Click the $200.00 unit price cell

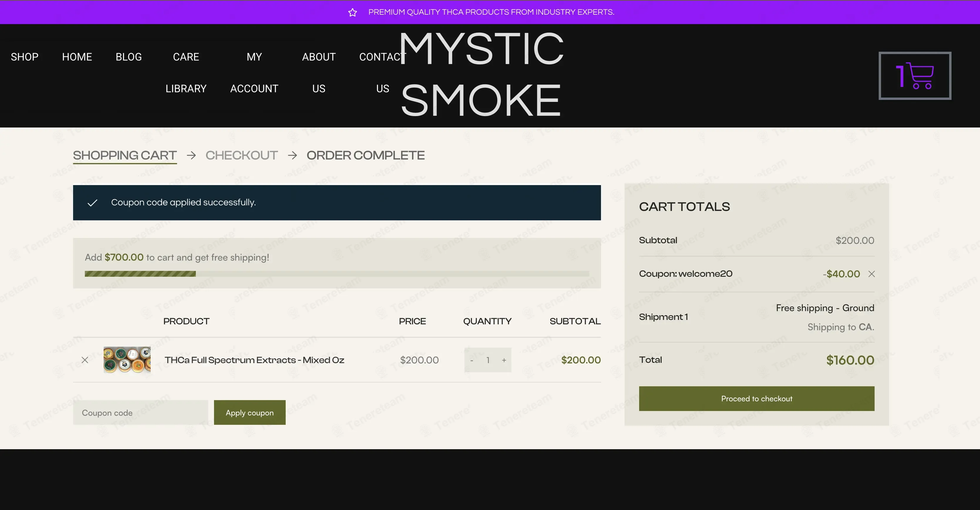click(419, 360)
